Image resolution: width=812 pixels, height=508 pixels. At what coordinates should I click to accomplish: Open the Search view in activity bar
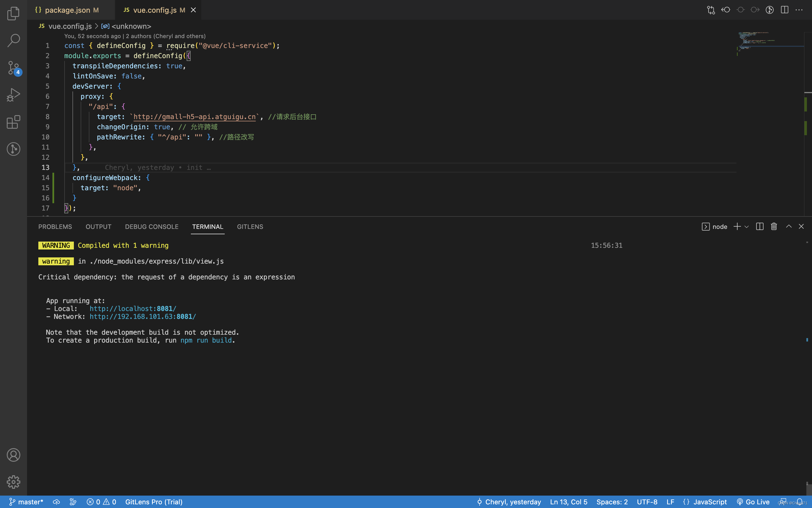pyautogui.click(x=14, y=40)
